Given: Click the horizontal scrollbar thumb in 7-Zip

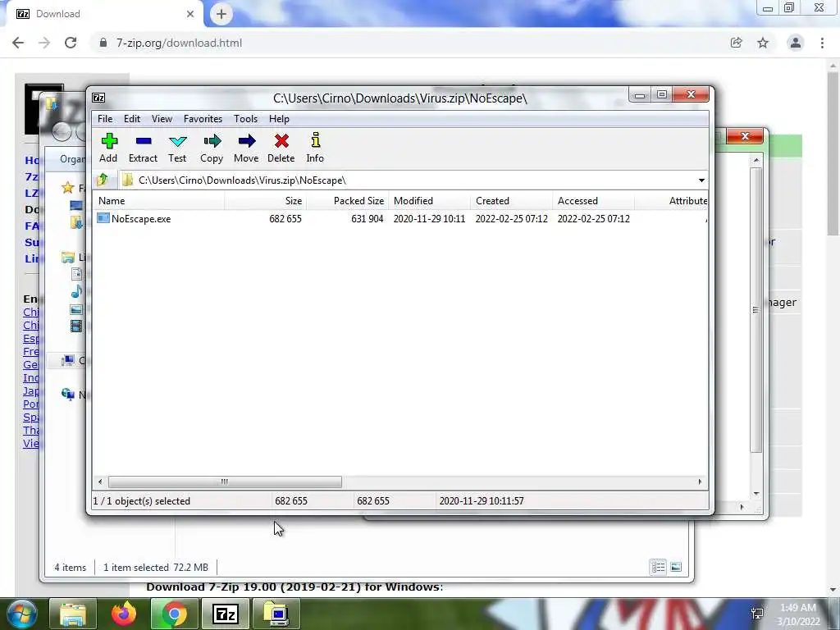Looking at the screenshot, I should (x=225, y=482).
